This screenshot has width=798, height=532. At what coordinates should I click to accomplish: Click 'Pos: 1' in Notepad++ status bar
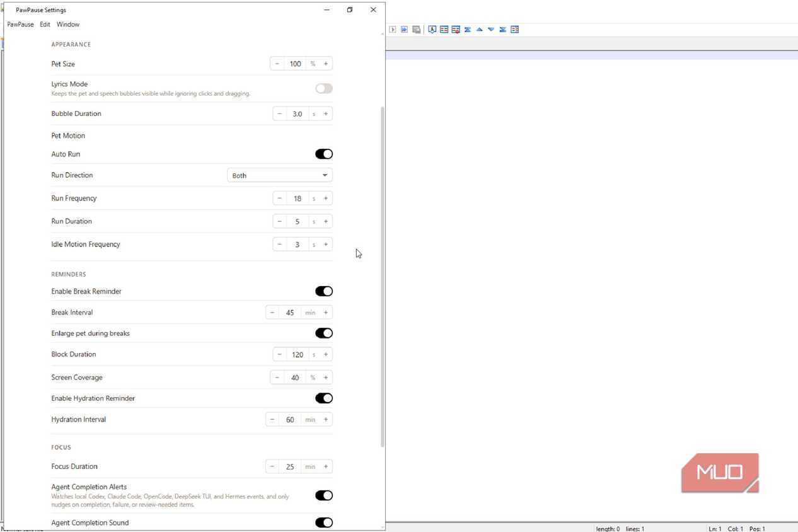point(756,529)
